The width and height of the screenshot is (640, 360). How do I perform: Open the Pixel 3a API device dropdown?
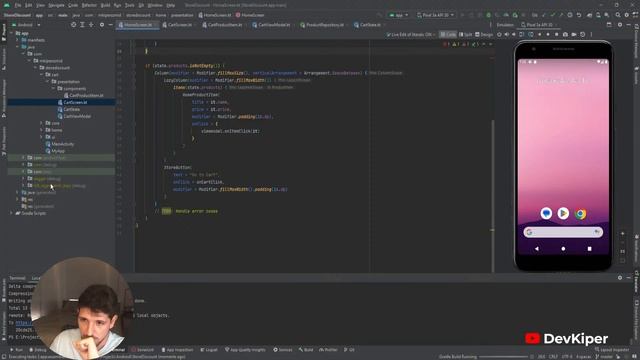click(x=436, y=15)
